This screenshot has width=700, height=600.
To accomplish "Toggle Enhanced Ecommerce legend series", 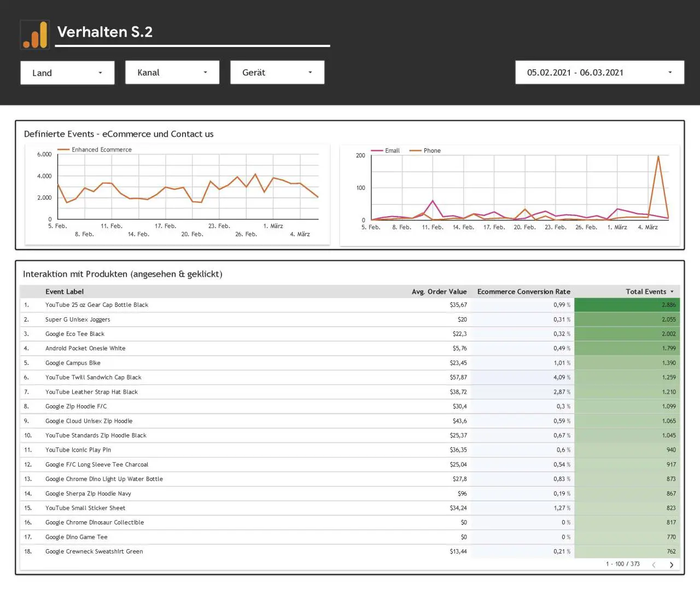I will 95,149.
